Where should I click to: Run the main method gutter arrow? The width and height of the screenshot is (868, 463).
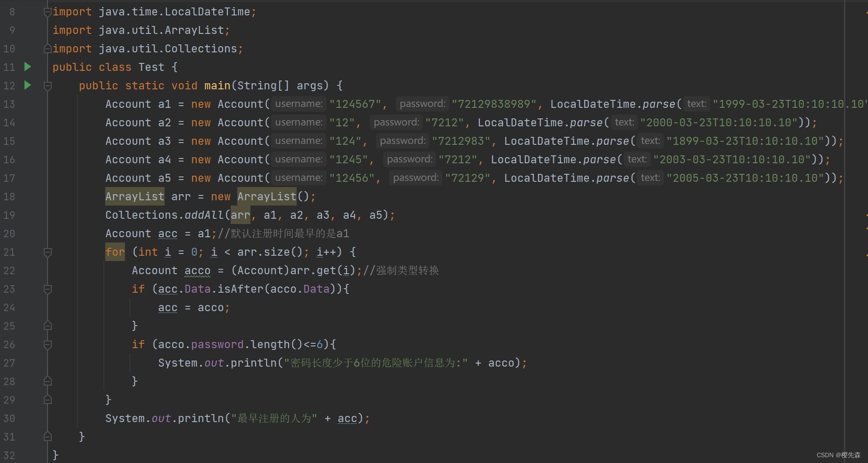coord(27,85)
